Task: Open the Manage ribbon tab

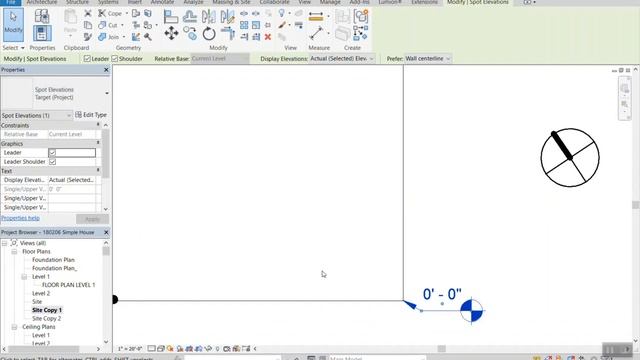Action: click(x=330, y=2)
